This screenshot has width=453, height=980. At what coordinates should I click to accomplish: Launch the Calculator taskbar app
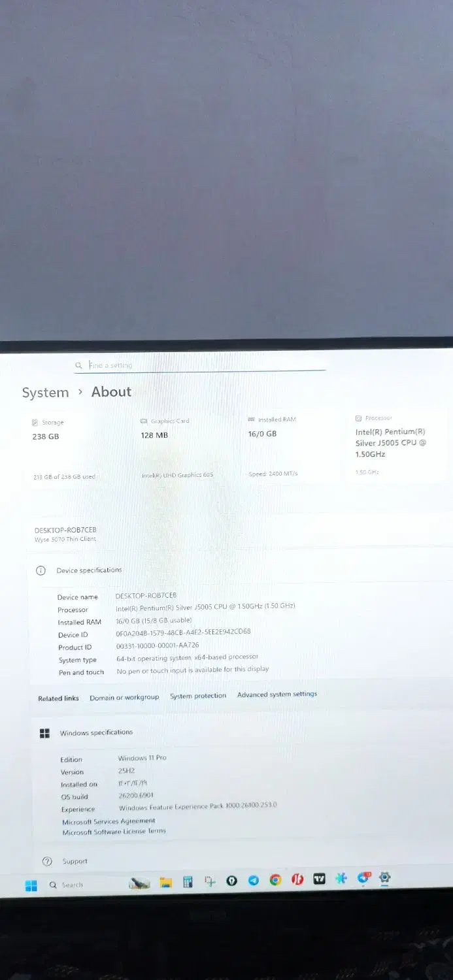(188, 882)
